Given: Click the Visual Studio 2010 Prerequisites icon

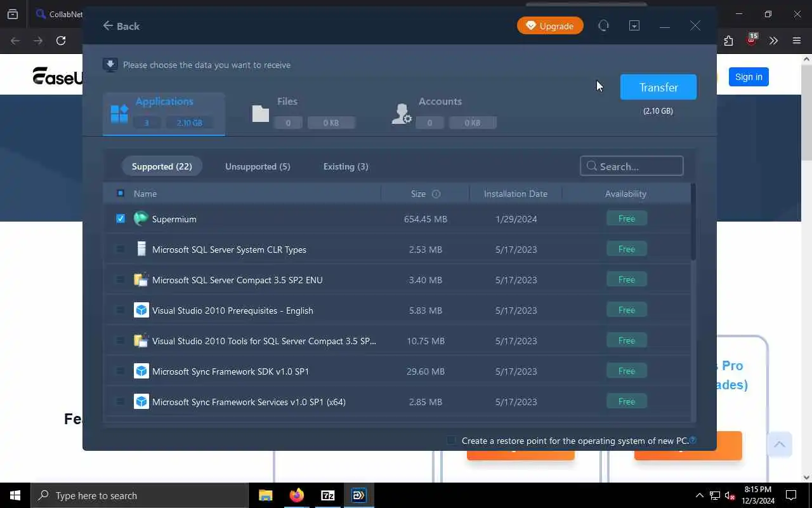Looking at the screenshot, I should [x=141, y=310].
